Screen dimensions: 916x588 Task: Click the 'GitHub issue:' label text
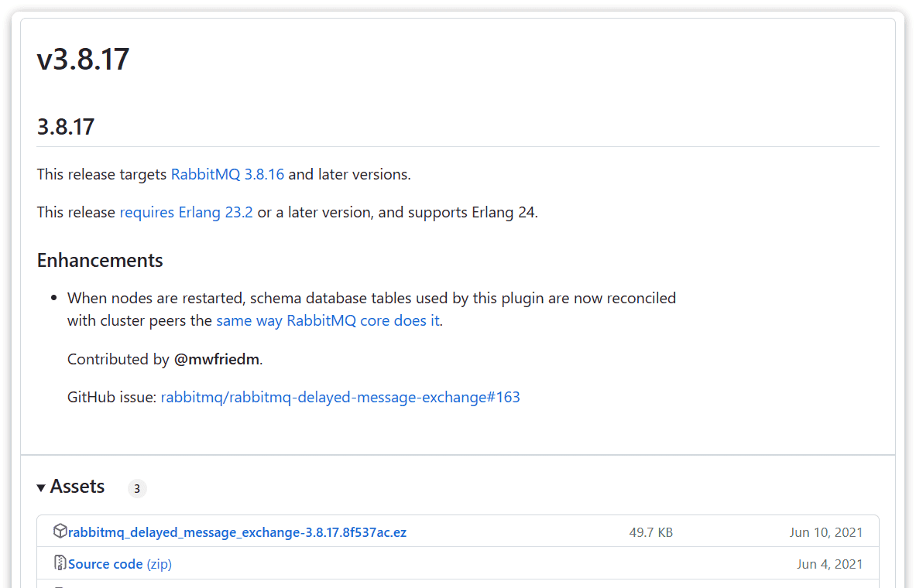click(x=112, y=397)
